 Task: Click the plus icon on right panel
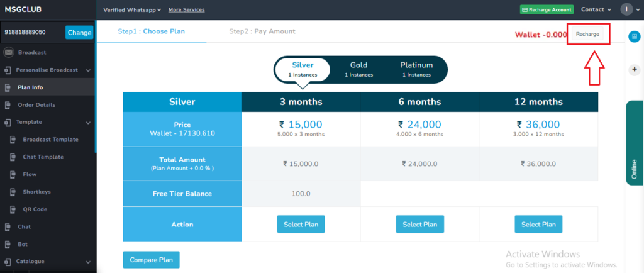pyautogui.click(x=635, y=69)
